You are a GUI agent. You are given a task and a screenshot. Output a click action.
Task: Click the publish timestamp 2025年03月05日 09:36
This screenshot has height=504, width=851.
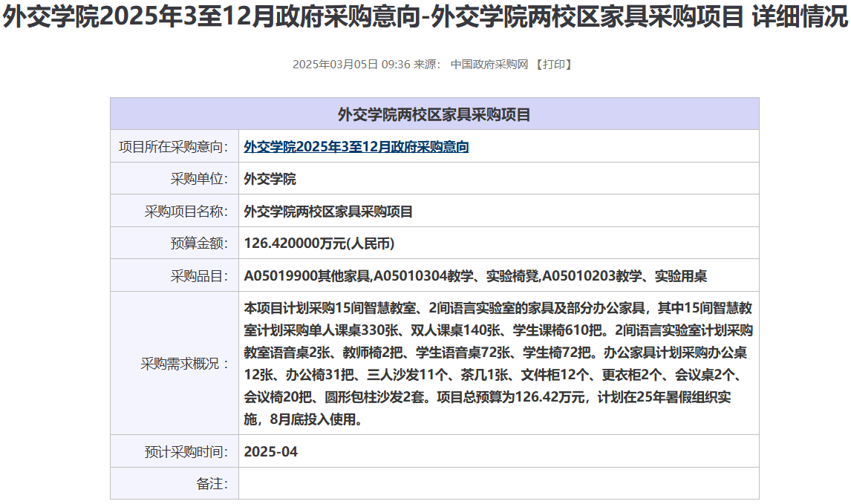[x=350, y=65]
